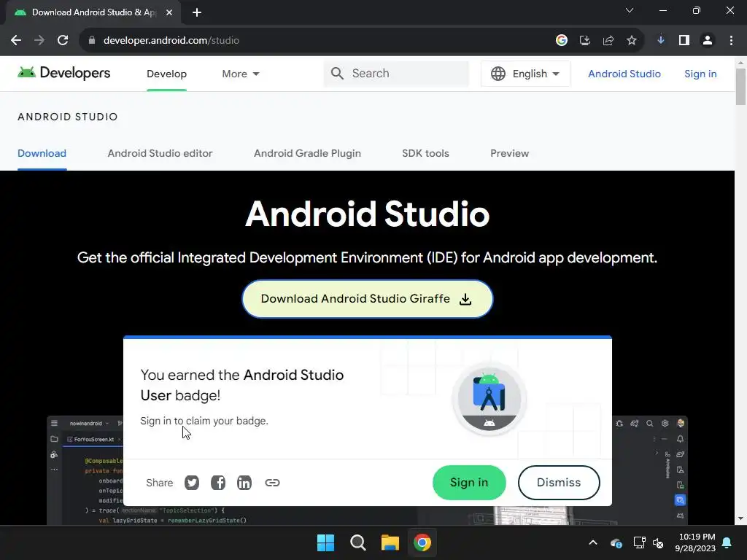The height and width of the screenshot is (560, 747).
Task: Click Sign in at the top right
Action: (700, 74)
